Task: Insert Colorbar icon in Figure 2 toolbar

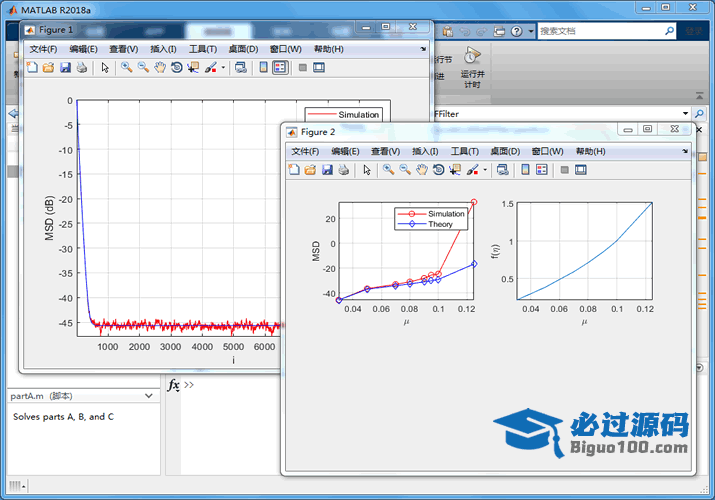Action: 525,170
